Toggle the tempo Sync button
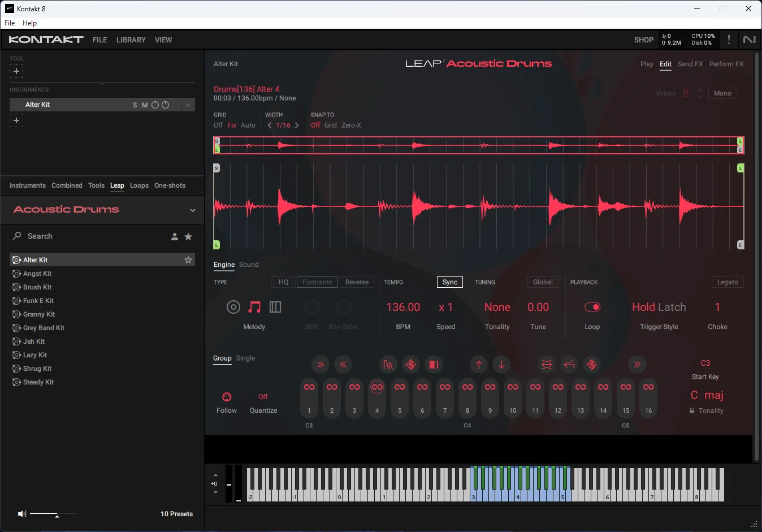Viewport: 762px width, 532px height. click(450, 282)
